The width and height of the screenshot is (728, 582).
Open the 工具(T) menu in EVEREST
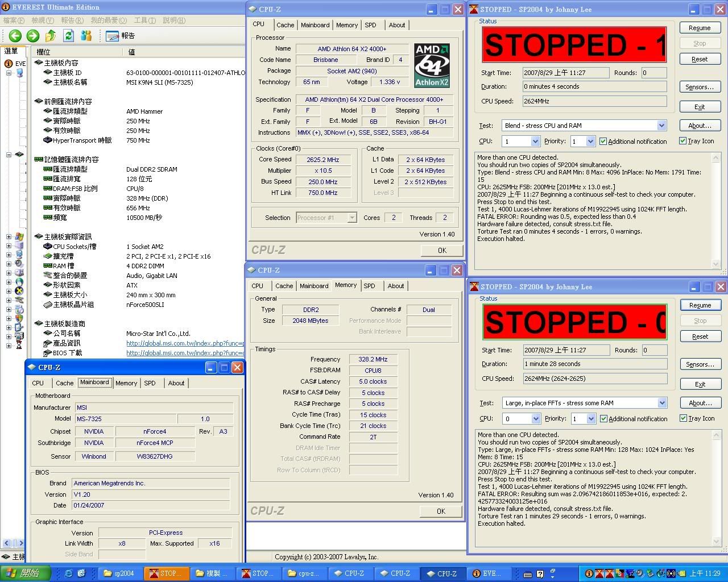pos(144,20)
